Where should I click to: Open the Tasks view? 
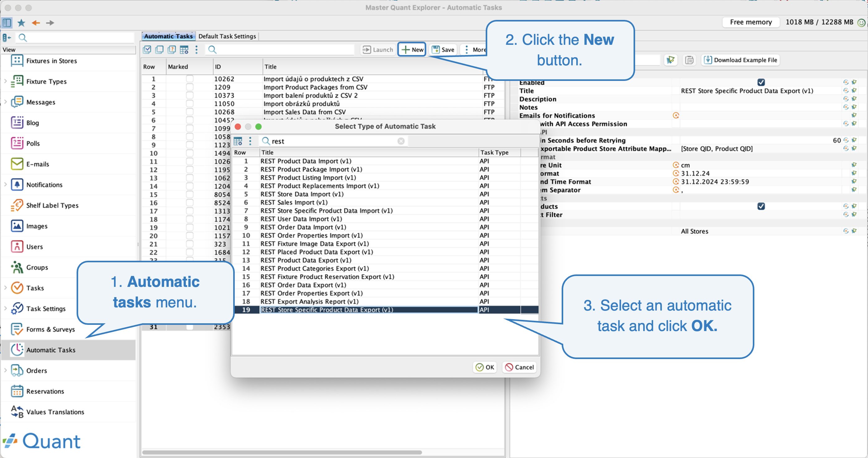[35, 288]
